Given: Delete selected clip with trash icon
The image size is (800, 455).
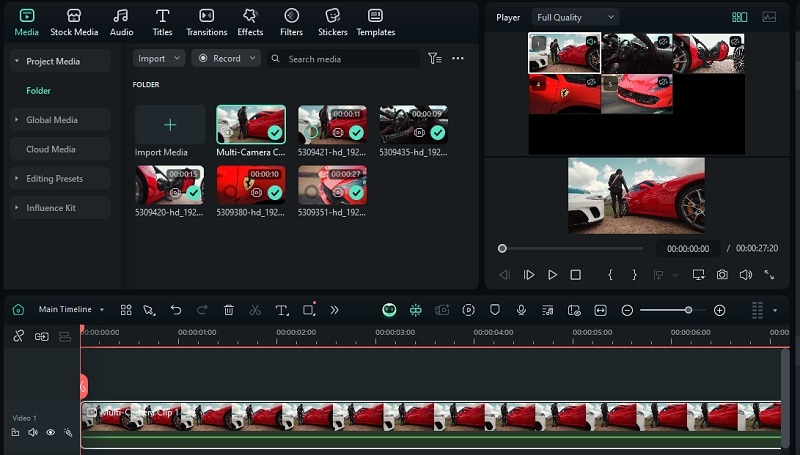Looking at the screenshot, I should click(x=229, y=310).
